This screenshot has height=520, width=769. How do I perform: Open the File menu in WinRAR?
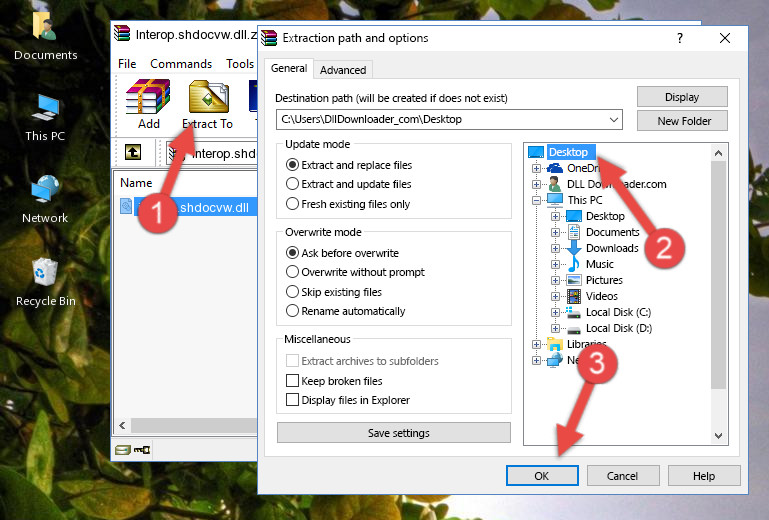(x=127, y=64)
